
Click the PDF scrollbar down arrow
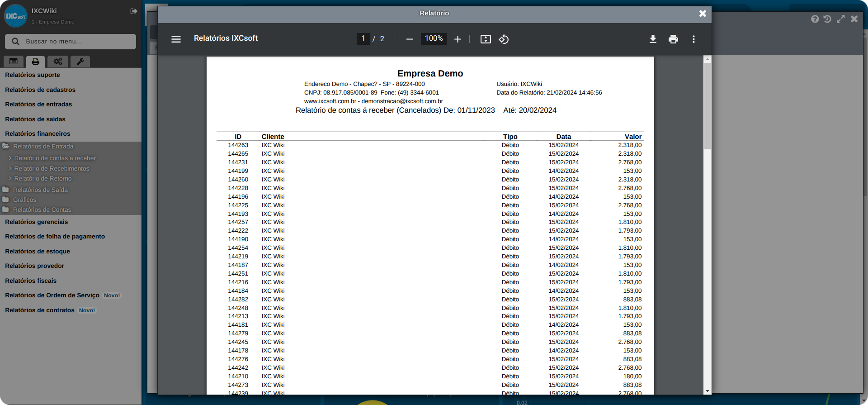tap(708, 391)
